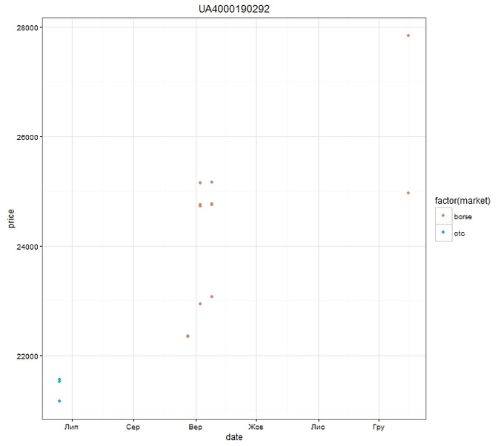Click the 22000 y-axis tick label

pyautogui.click(x=29, y=356)
